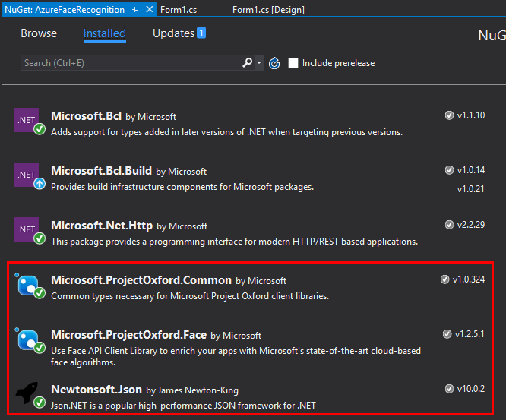Switch to the Installed tab

(x=105, y=33)
